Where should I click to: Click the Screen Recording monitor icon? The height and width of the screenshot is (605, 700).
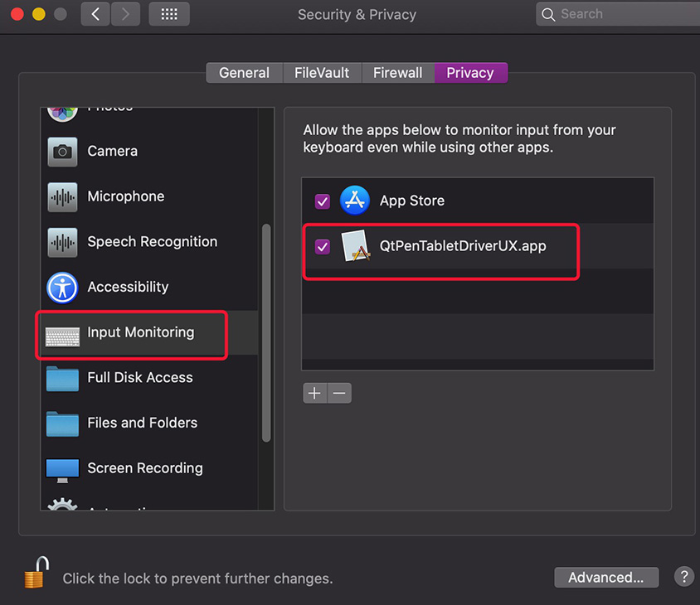(x=62, y=470)
